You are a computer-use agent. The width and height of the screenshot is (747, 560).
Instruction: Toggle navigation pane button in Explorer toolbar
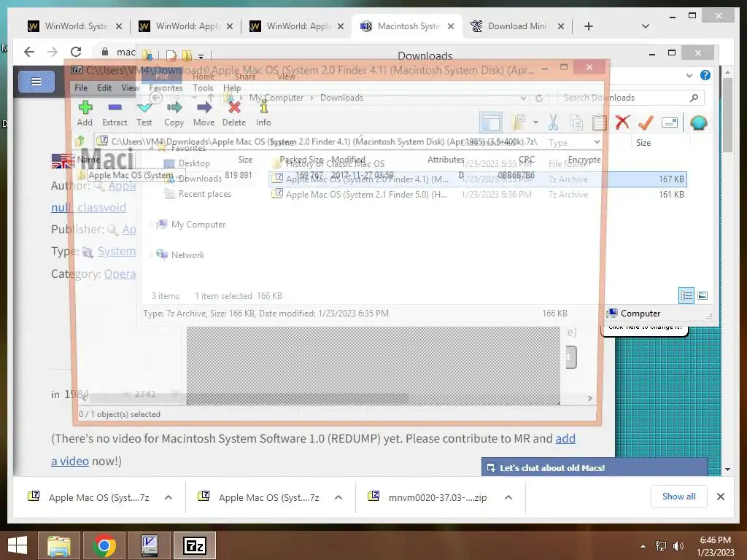coord(491,122)
